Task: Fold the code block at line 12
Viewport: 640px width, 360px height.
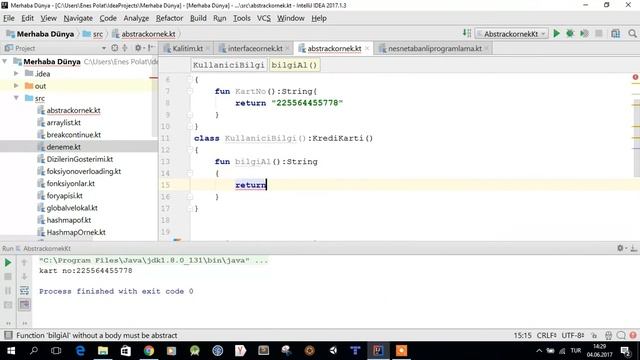Action: (x=189, y=150)
